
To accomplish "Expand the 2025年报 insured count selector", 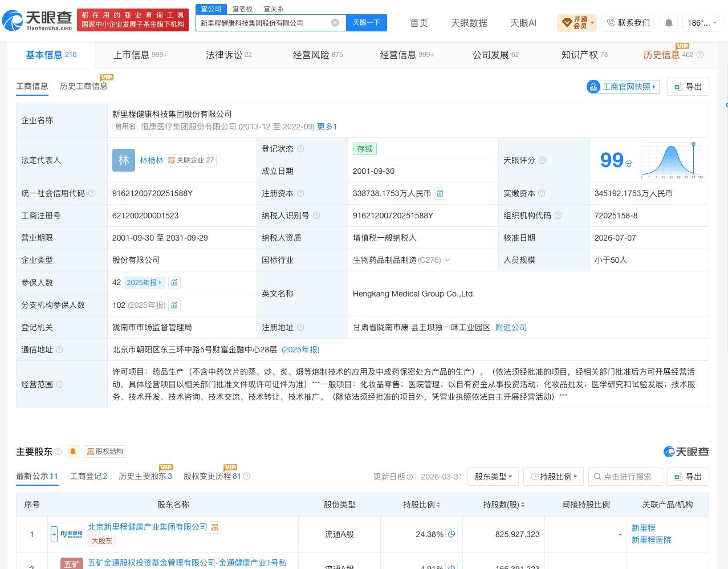I will pyautogui.click(x=144, y=282).
